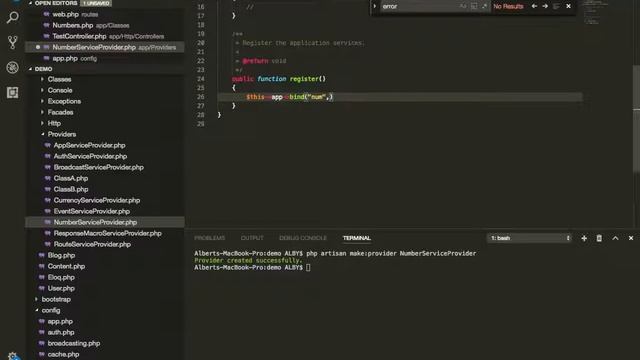Viewport: 640px width, 360px height.
Task: Expand replace mode arrow in find widget
Action: [x=375, y=6]
